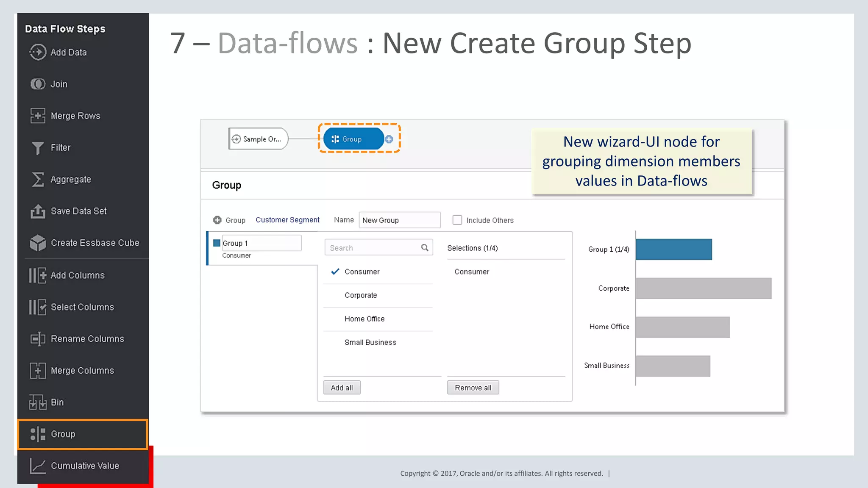Click the search magnifier icon

pyautogui.click(x=425, y=248)
